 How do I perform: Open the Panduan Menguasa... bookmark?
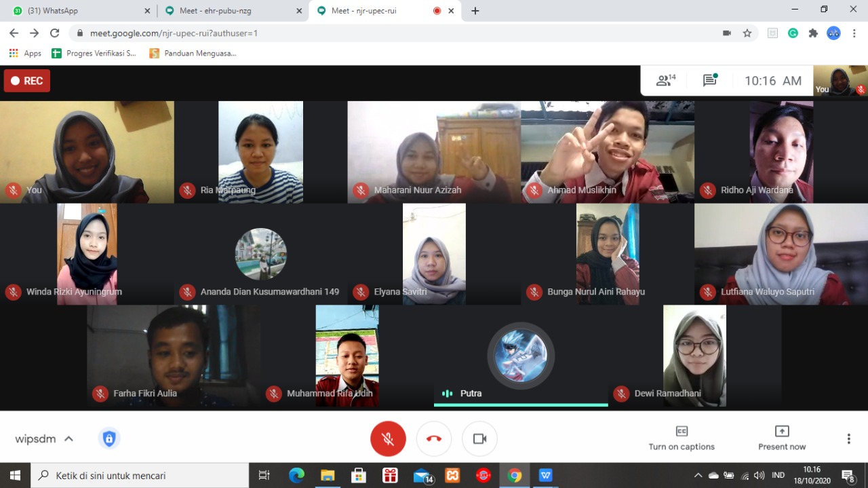[x=193, y=53]
